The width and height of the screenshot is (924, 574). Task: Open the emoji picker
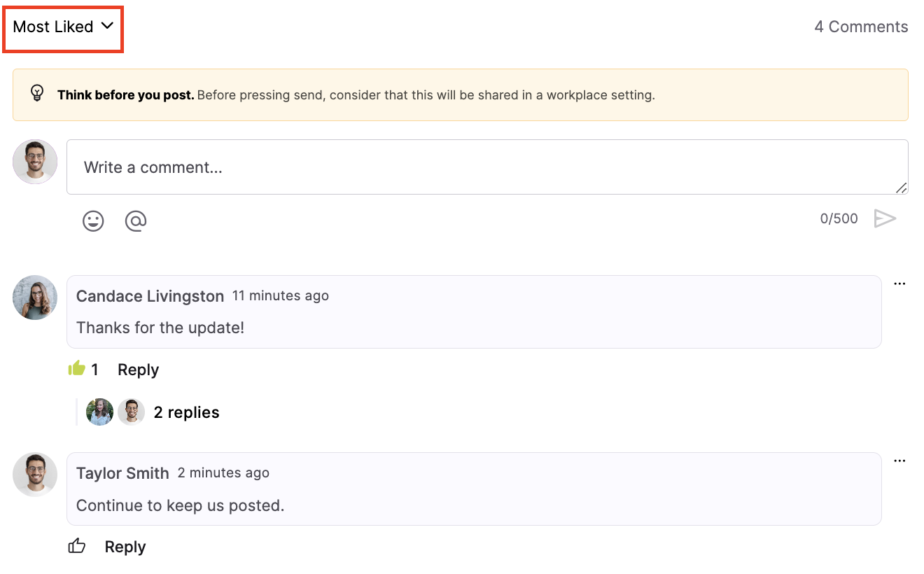click(92, 220)
